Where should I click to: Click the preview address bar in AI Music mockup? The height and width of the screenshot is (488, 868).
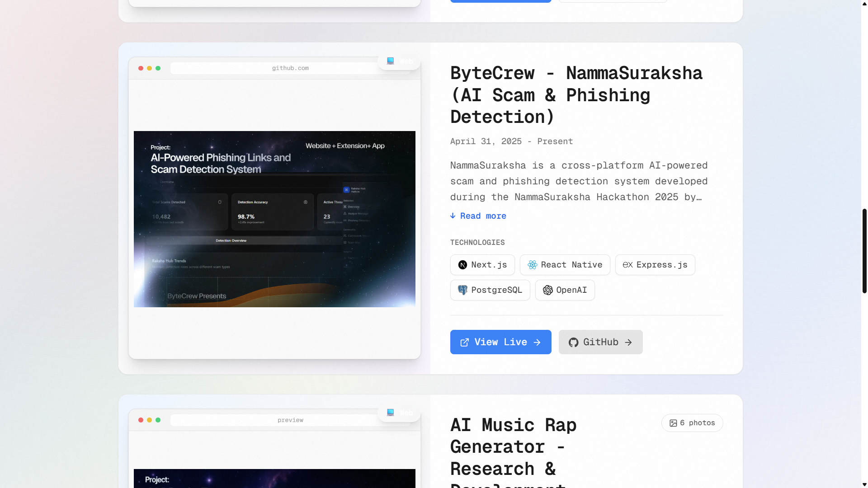[x=290, y=420]
